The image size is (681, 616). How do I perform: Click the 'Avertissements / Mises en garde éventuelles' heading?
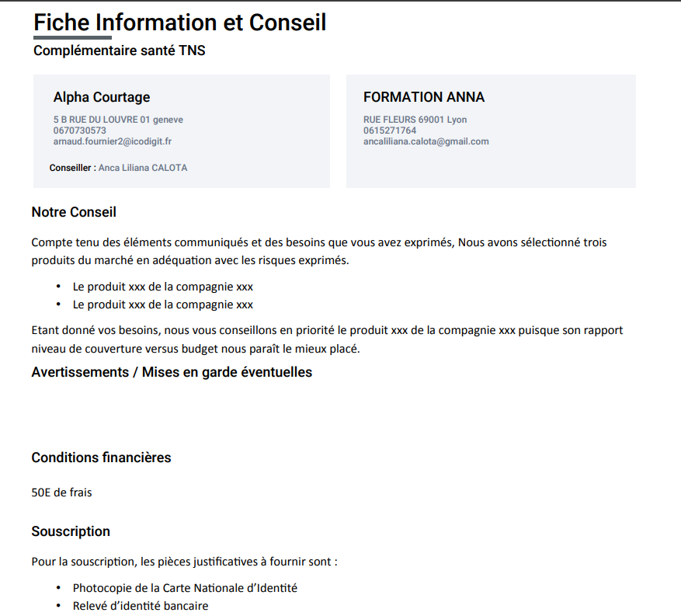tap(172, 372)
